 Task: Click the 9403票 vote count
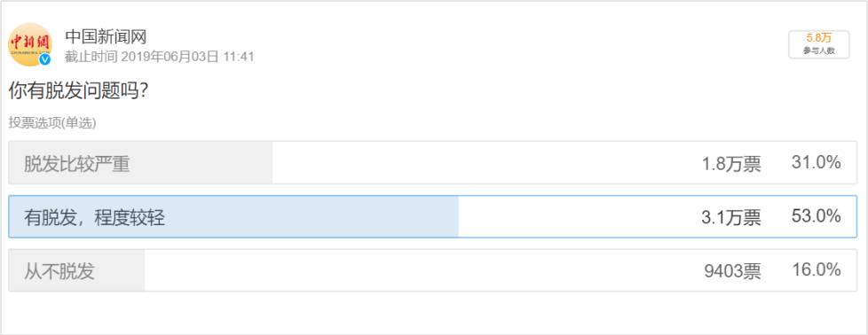pyautogui.click(x=732, y=271)
